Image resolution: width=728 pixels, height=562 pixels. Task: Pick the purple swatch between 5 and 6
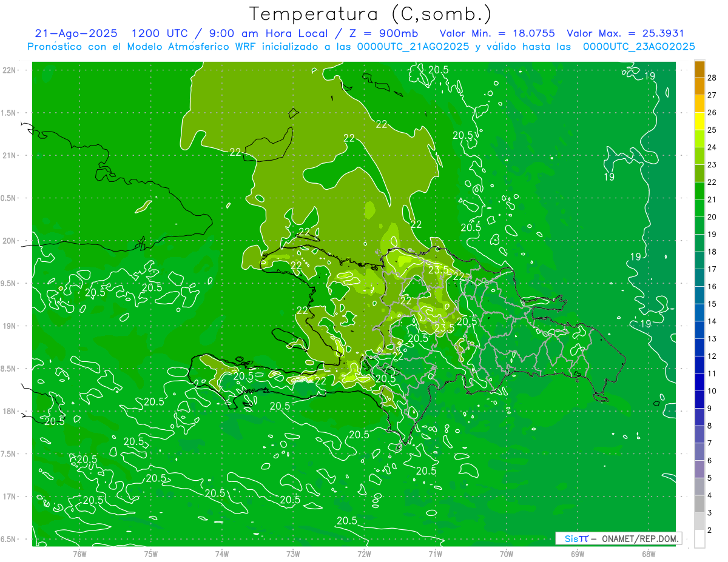click(700, 469)
